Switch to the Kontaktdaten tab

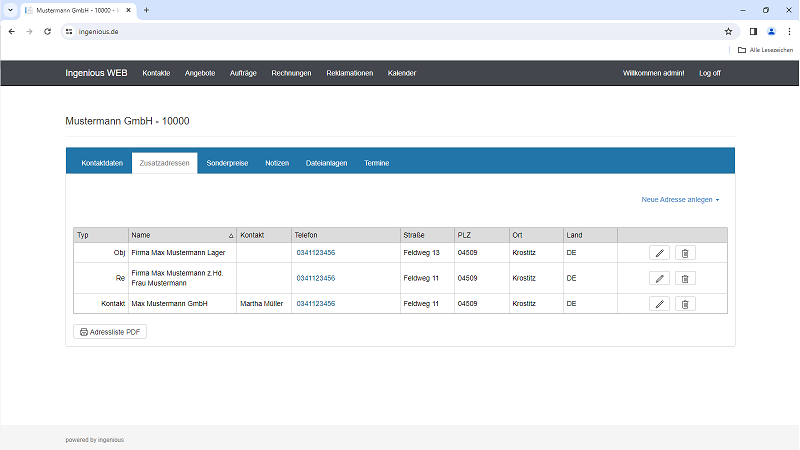102,163
